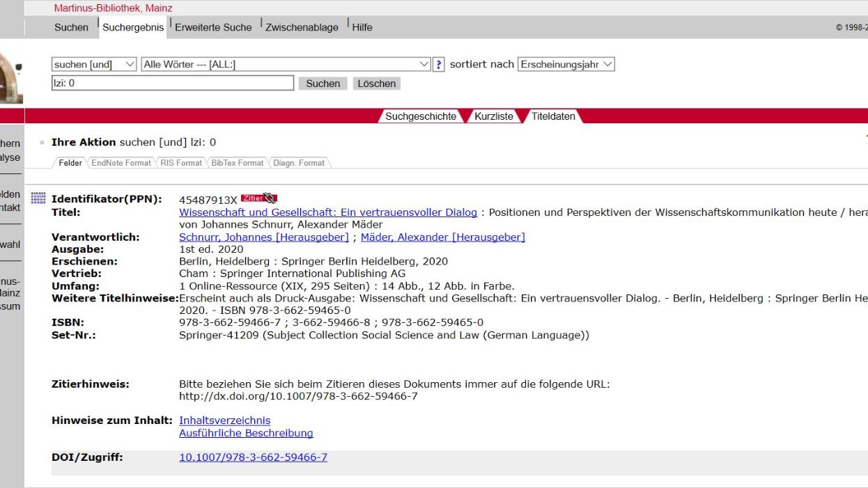Open the 'Erscheinungsjahr' sort order dropdown
Image resolution: width=868 pixels, height=488 pixels.
(x=567, y=65)
